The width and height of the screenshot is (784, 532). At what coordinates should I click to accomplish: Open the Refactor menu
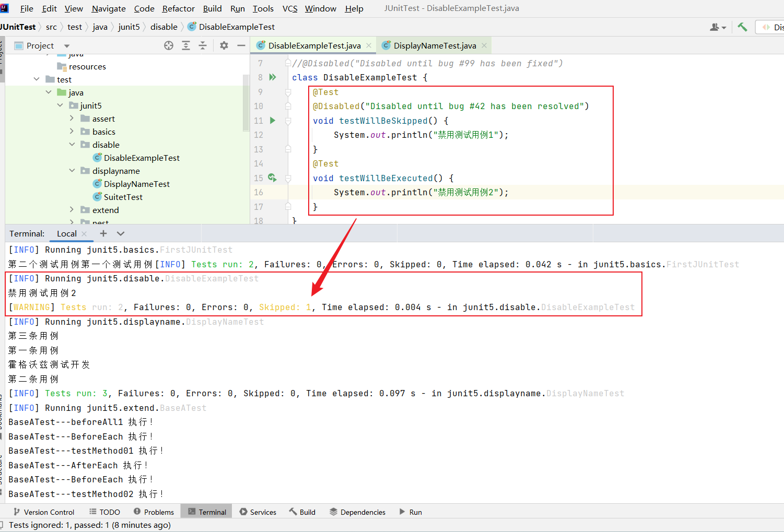[178, 9]
